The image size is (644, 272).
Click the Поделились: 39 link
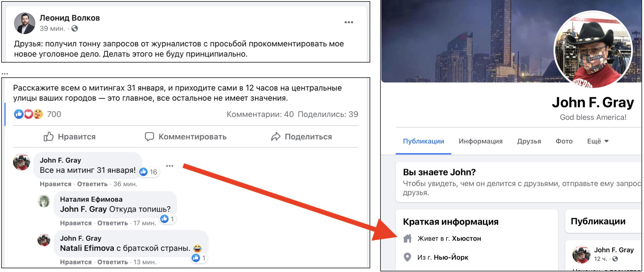[x=328, y=114]
